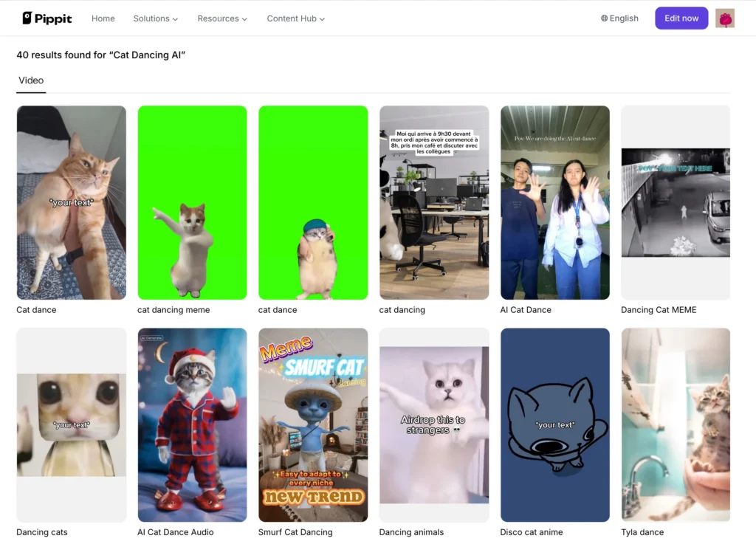Open the AI Cat Dance template
The width and height of the screenshot is (756, 544).
point(555,202)
